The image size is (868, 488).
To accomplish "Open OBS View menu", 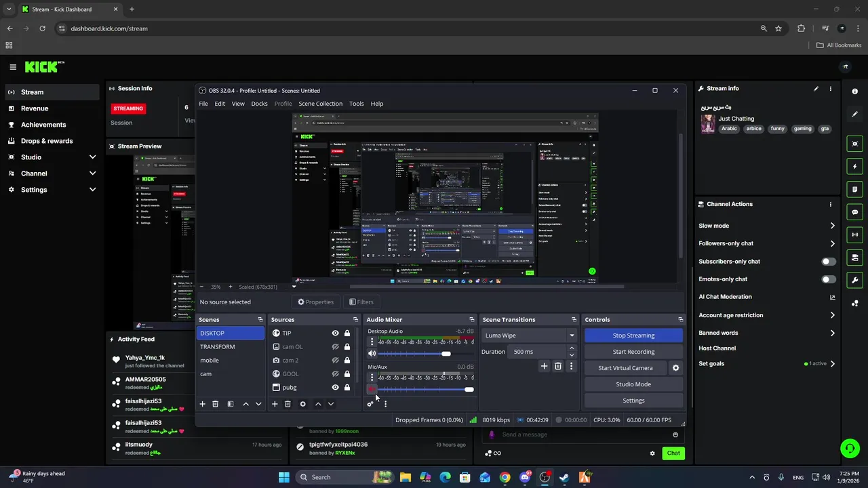I will click(x=238, y=104).
